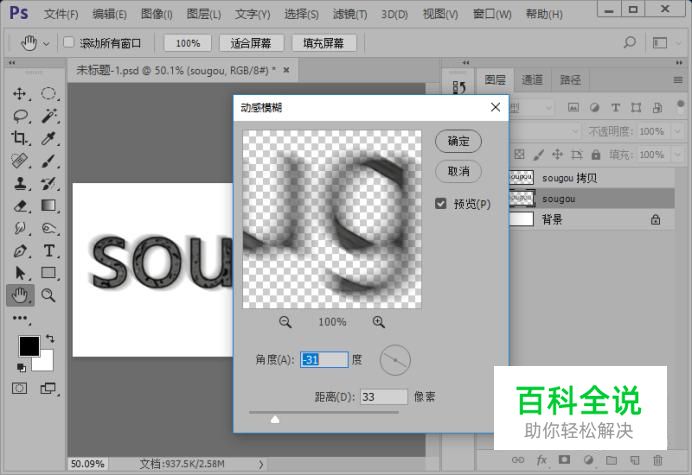Confirm Motion Blur with the OK button

pos(458,141)
